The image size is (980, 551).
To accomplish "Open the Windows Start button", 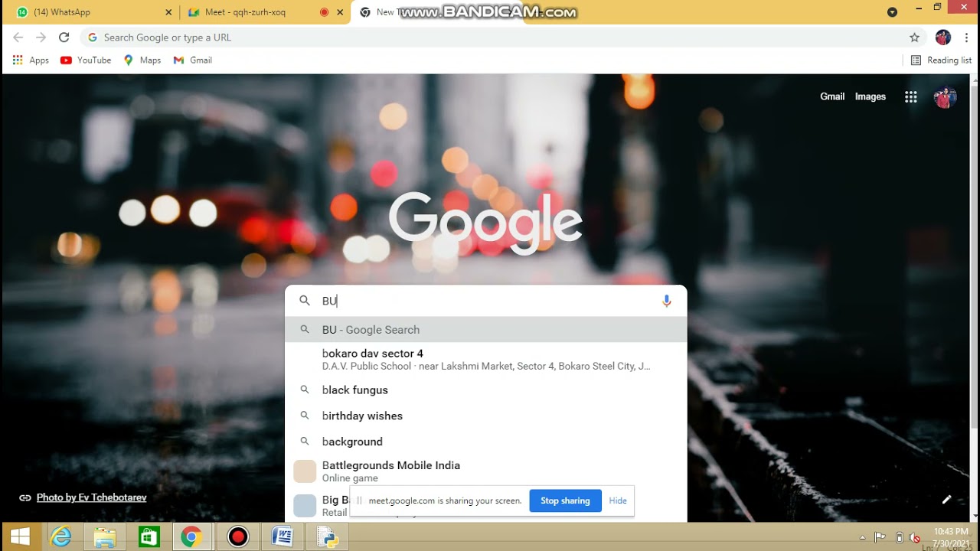I will (x=20, y=537).
